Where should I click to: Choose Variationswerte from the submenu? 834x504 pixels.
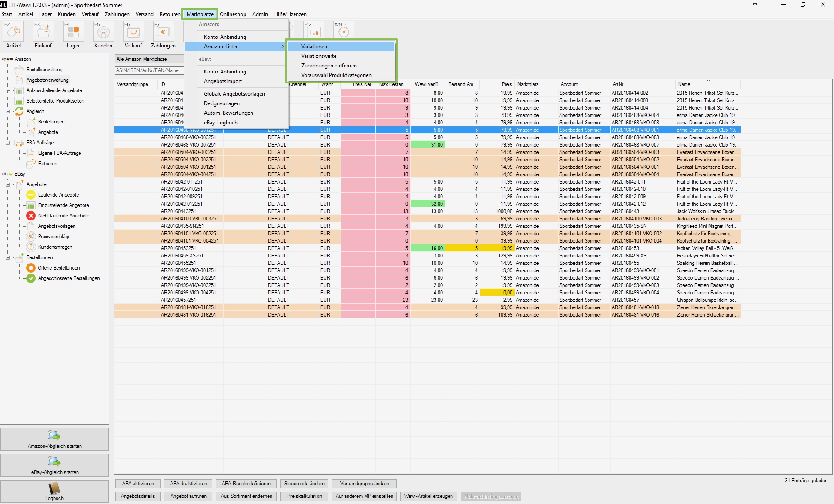[341, 56]
